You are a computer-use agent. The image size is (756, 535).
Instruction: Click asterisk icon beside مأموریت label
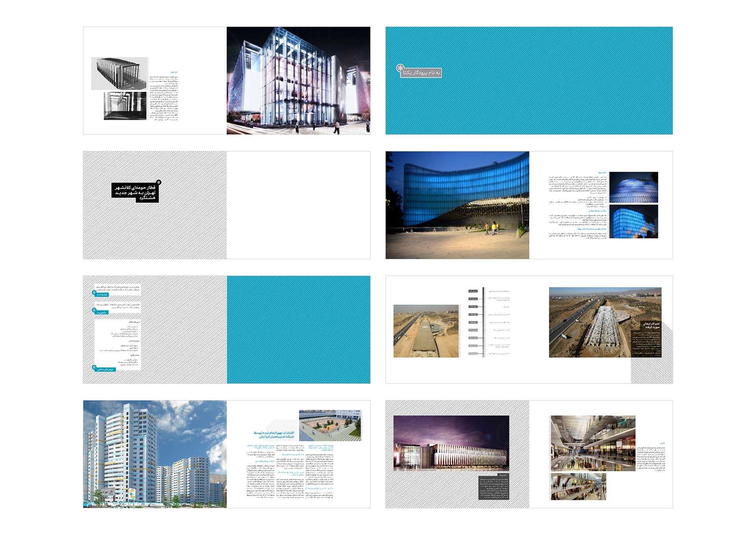coord(94,310)
